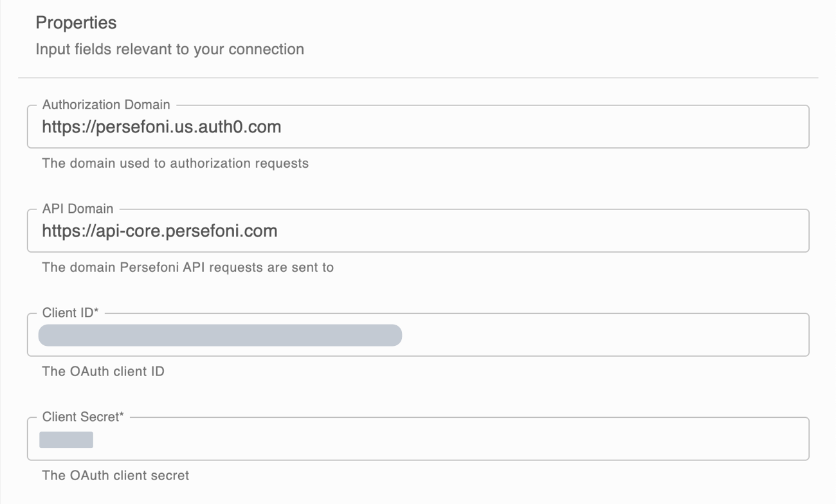This screenshot has height=504, width=836.
Task: Click the masked Client Secret value
Action: point(66,440)
